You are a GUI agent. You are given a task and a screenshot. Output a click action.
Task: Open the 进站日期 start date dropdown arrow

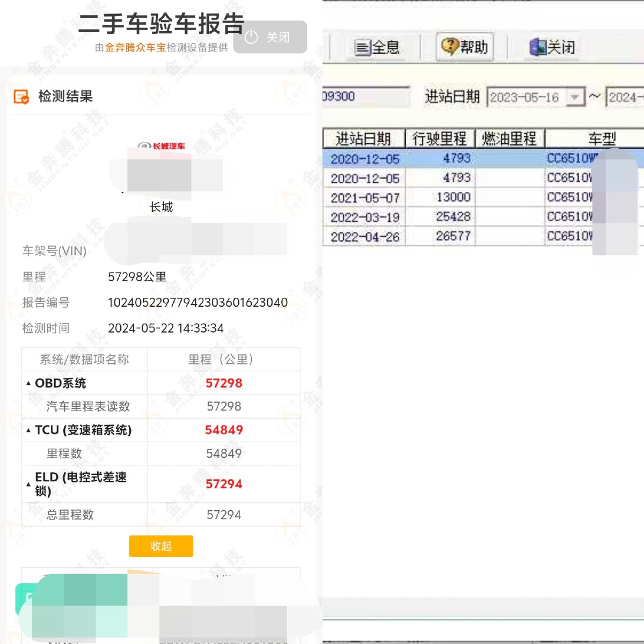[575, 97]
